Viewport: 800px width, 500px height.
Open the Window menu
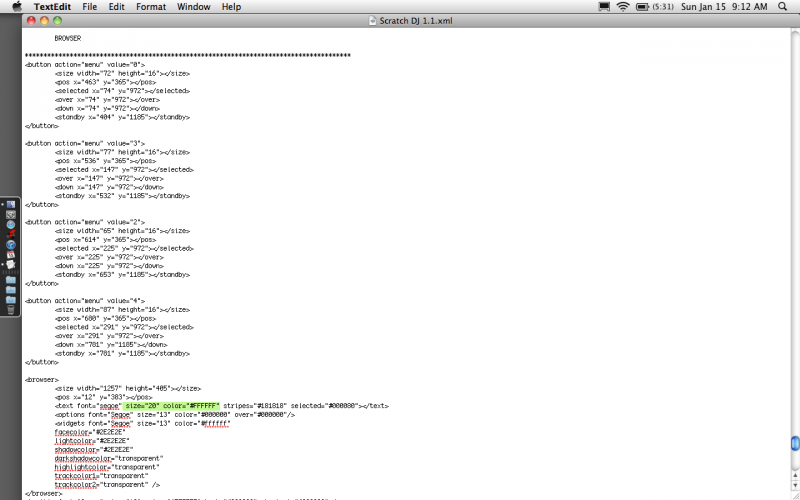(x=194, y=7)
